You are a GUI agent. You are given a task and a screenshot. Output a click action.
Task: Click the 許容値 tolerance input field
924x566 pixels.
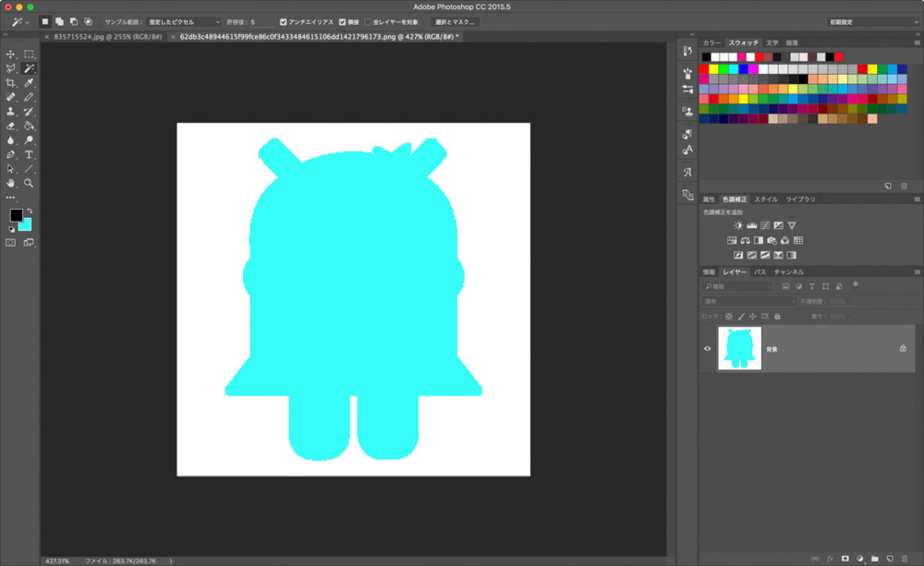point(261,22)
